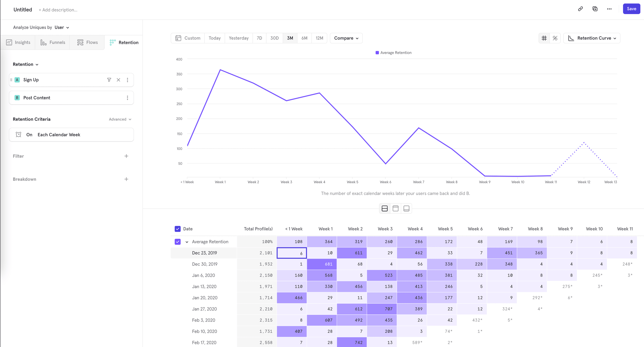Click the duplicate report icon
This screenshot has width=644, height=347.
tap(595, 9)
